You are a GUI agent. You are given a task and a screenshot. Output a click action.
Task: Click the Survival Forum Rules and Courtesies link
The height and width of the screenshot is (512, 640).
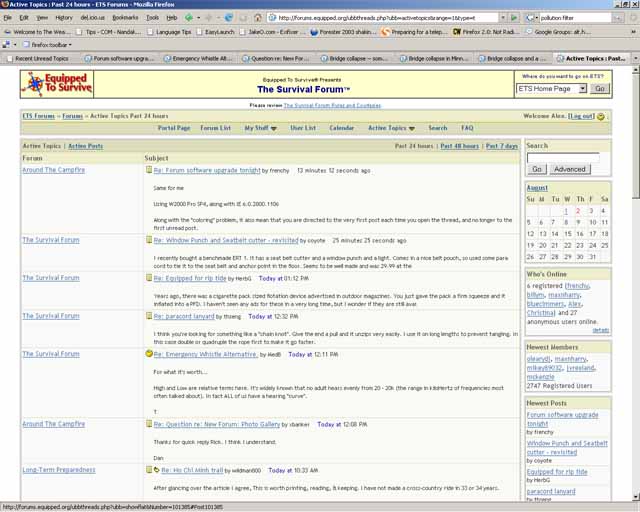(332, 105)
